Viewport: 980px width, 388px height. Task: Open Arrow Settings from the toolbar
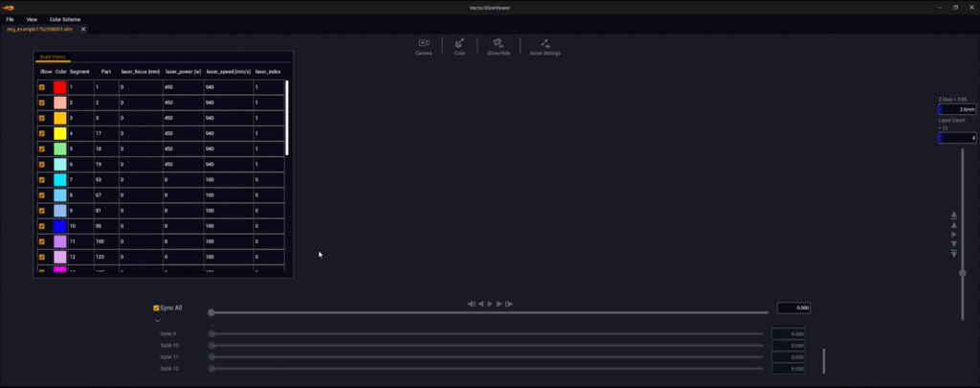pos(545,45)
